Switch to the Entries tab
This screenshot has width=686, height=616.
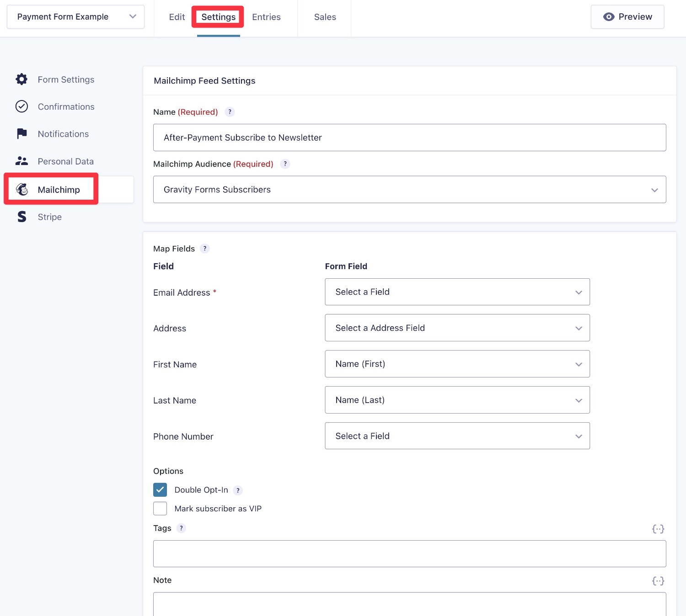click(266, 17)
